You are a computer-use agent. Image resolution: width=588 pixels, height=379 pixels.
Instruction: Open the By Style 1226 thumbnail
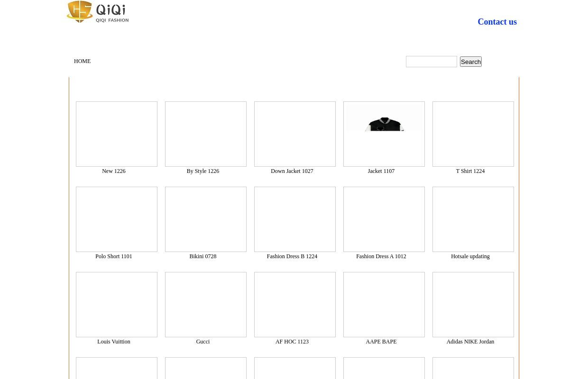pos(206,134)
